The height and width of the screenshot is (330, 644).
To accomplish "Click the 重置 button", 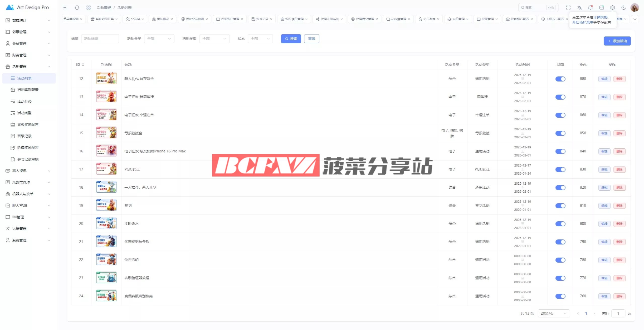I will click(311, 39).
